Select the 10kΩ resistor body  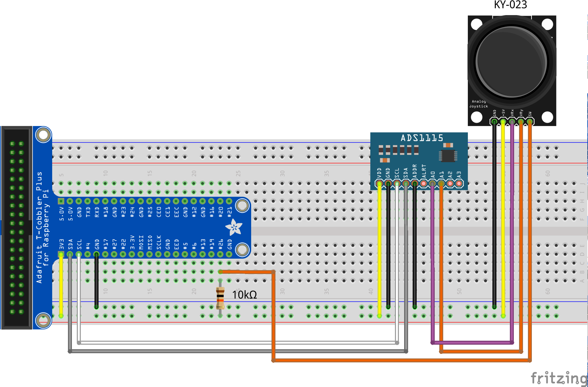click(x=220, y=298)
